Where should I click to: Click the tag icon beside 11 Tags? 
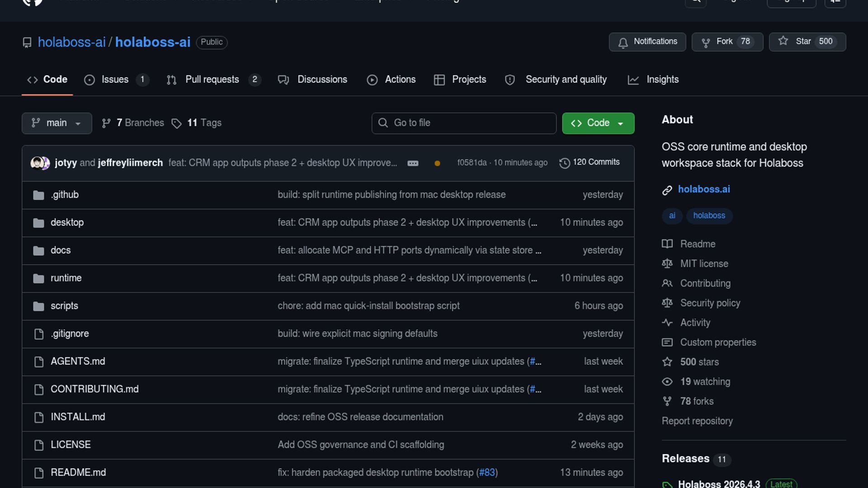coord(176,123)
